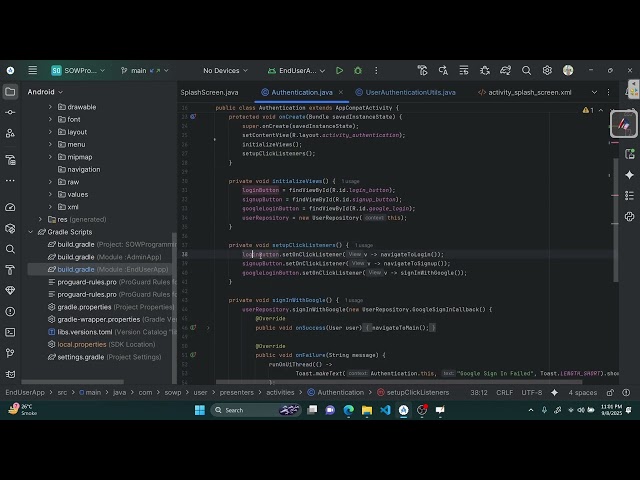The image size is (640, 480).
Task: Open the user account avatar
Action: coord(568,70)
